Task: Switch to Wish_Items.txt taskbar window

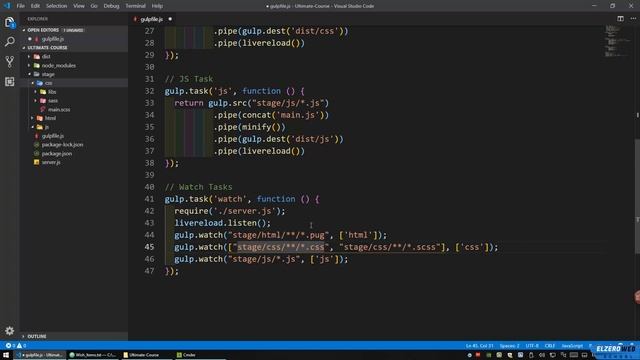Action: coord(93,355)
